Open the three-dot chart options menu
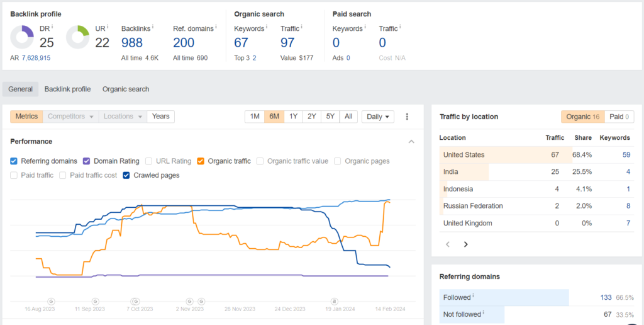This screenshot has width=644, height=325. [x=407, y=117]
